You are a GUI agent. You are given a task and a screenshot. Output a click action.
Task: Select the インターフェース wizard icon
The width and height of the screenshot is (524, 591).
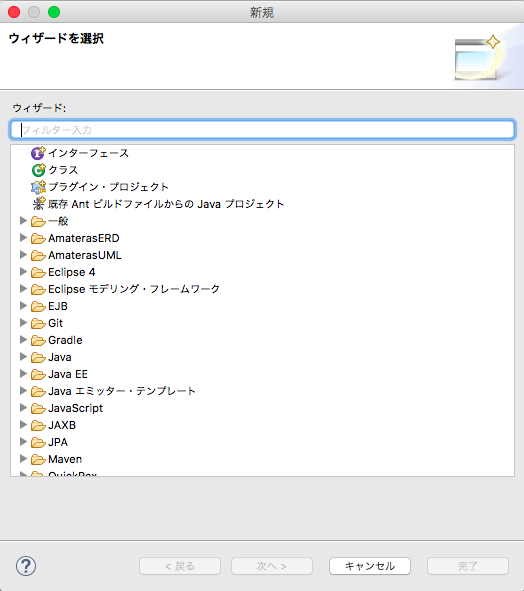click(x=38, y=153)
